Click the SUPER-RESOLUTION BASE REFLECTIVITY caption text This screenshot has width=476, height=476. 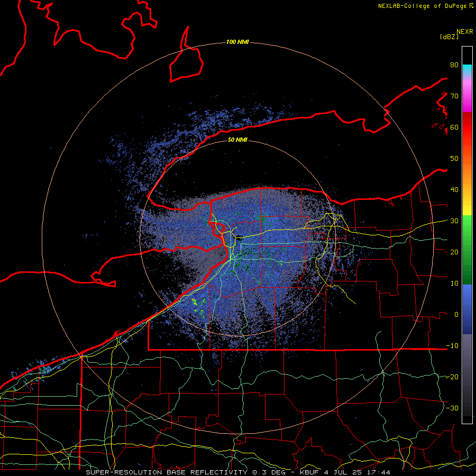point(167,472)
